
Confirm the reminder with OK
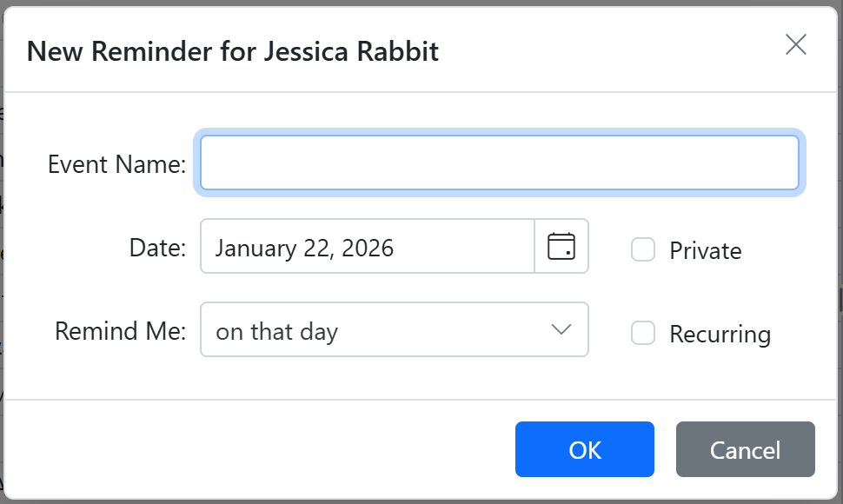coord(584,449)
